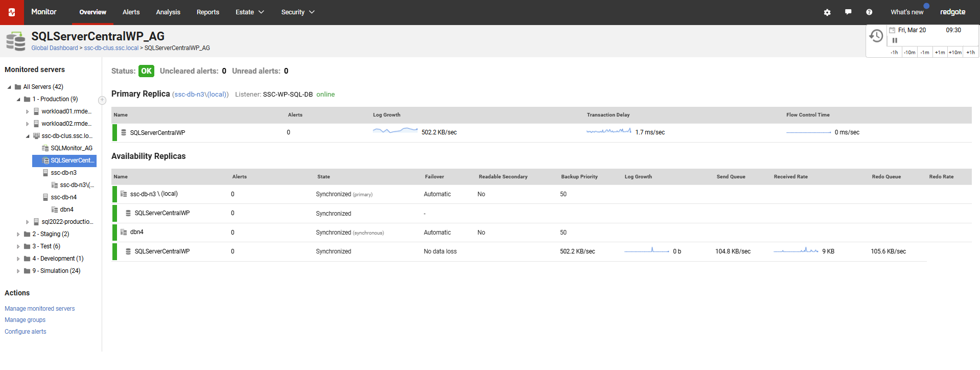980x370 pixels.
Task: Click the 09:30 time field
Action: click(953, 30)
